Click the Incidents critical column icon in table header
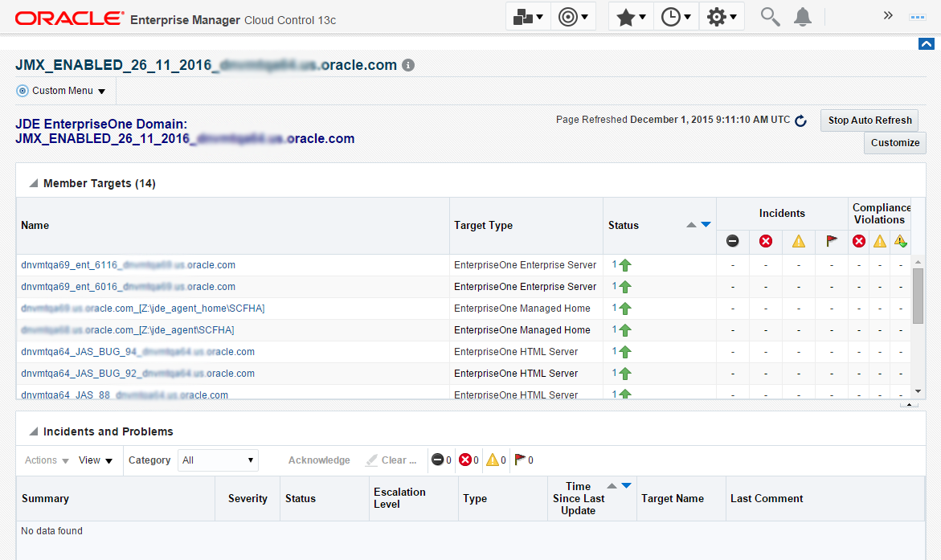This screenshot has height=560, width=941. (766, 241)
